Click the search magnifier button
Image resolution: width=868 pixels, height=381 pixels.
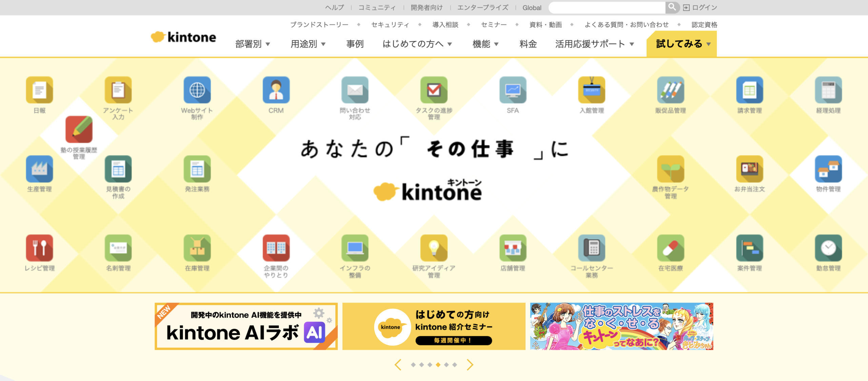[672, 7]
